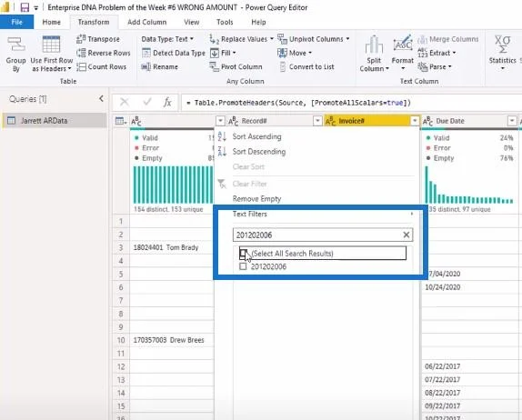The height and width of the screenshot is (420, 522).
Task: Check Select All Search Results checkbox
Action: pos(243,254)
